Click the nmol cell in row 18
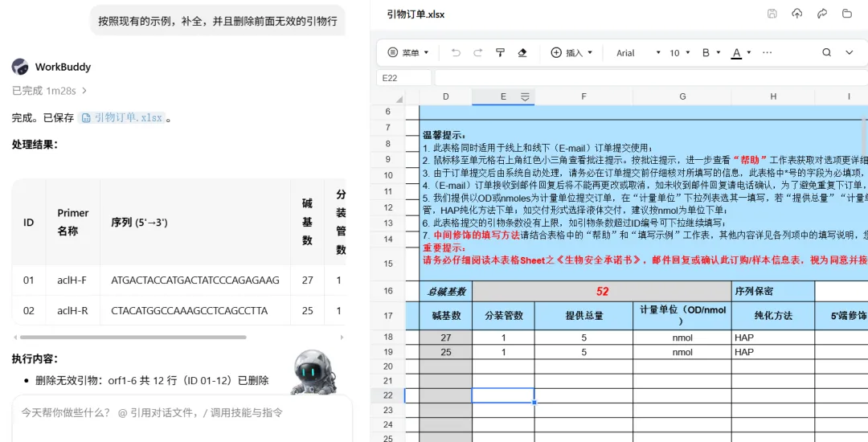Viewport: 868px width, 442px height. (x=682, y=338)
